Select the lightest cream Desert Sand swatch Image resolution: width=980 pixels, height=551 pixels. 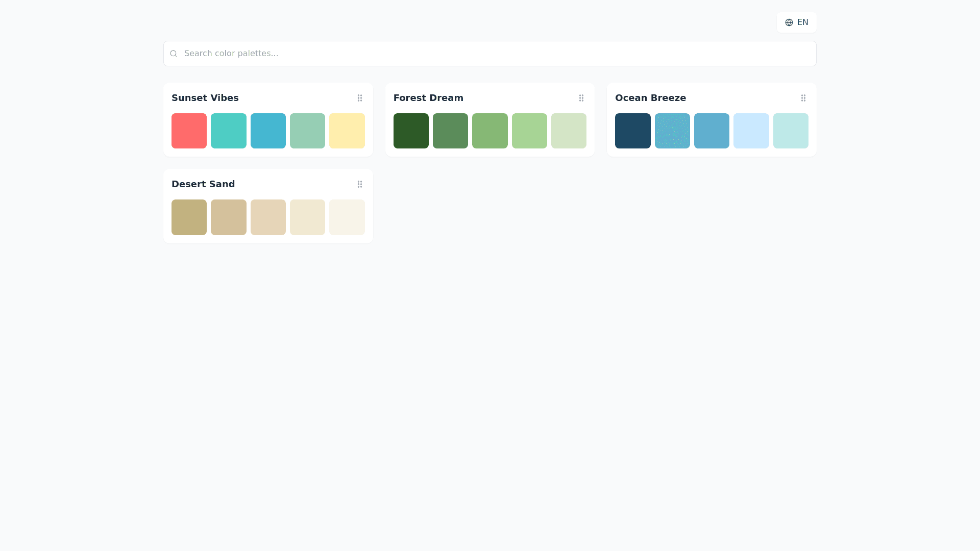pyautogui.click(x=347, y=217)
